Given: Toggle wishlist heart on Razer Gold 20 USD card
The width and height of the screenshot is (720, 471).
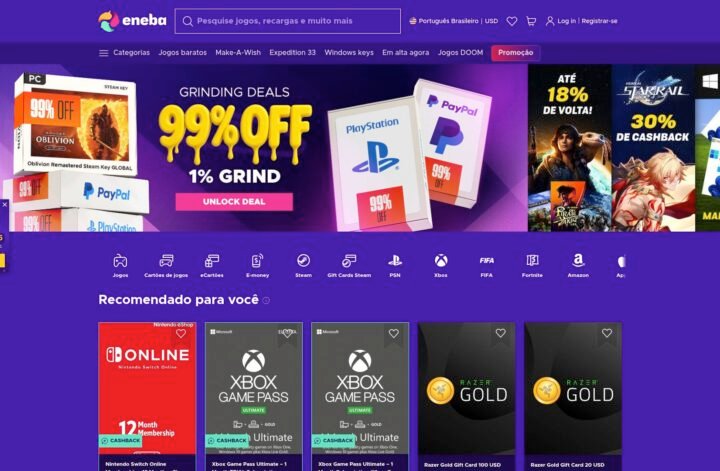Looking at the screenshot, I should pos(607,333).
